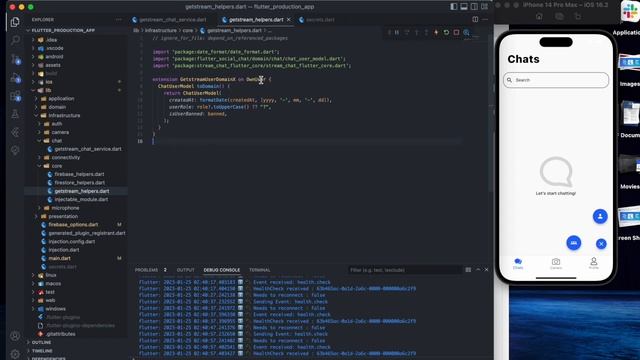Open the Explorer view in activity bar

click(15, 22)
